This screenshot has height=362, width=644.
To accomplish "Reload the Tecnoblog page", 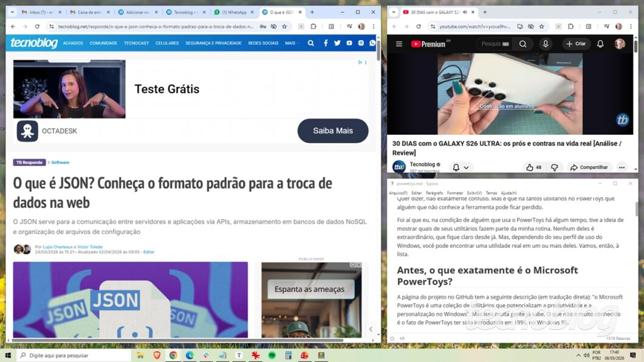I will (38, 27).
